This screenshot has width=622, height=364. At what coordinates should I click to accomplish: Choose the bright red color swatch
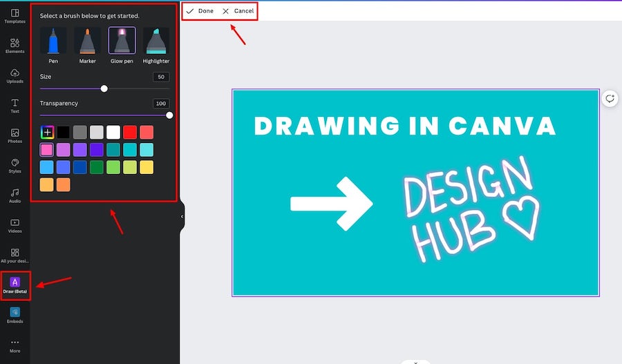(130, 133)
